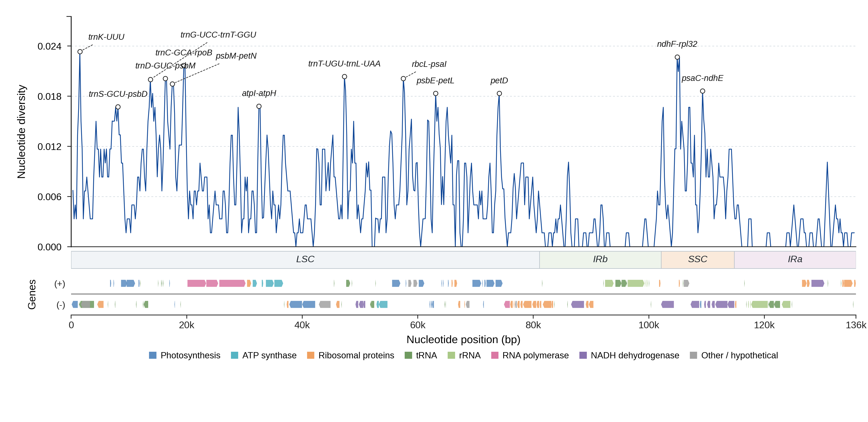This screenshot has width=868, height=422.
Task: Click the RNA polymerase legend text
Action: click(x=535, y=356)
